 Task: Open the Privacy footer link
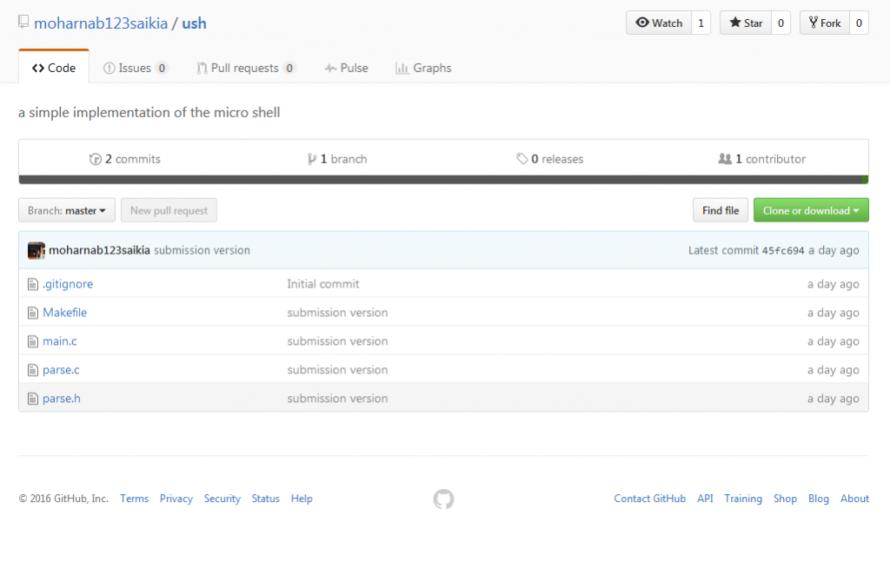click(176, 499)
